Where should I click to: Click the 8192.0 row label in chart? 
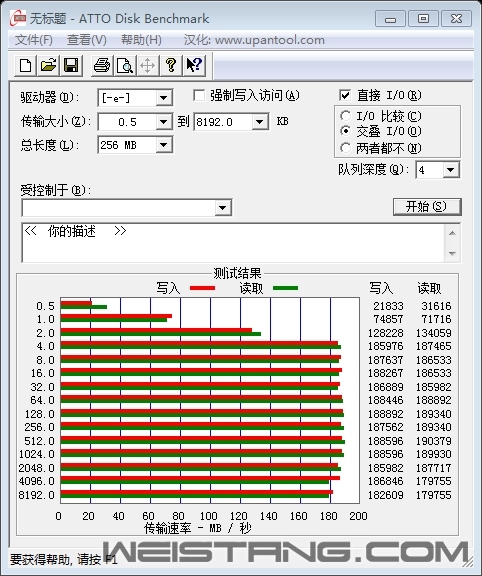(36, 495)
